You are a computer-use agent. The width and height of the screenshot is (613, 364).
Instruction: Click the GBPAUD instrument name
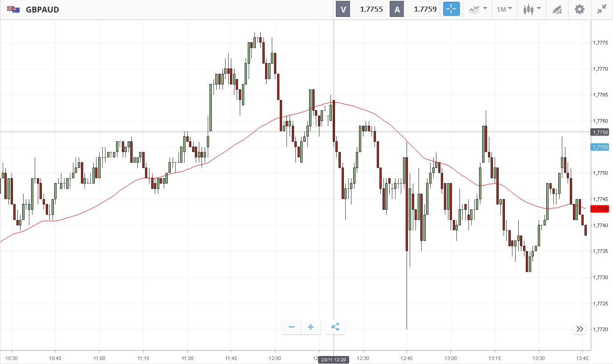(x=43, y=9)
